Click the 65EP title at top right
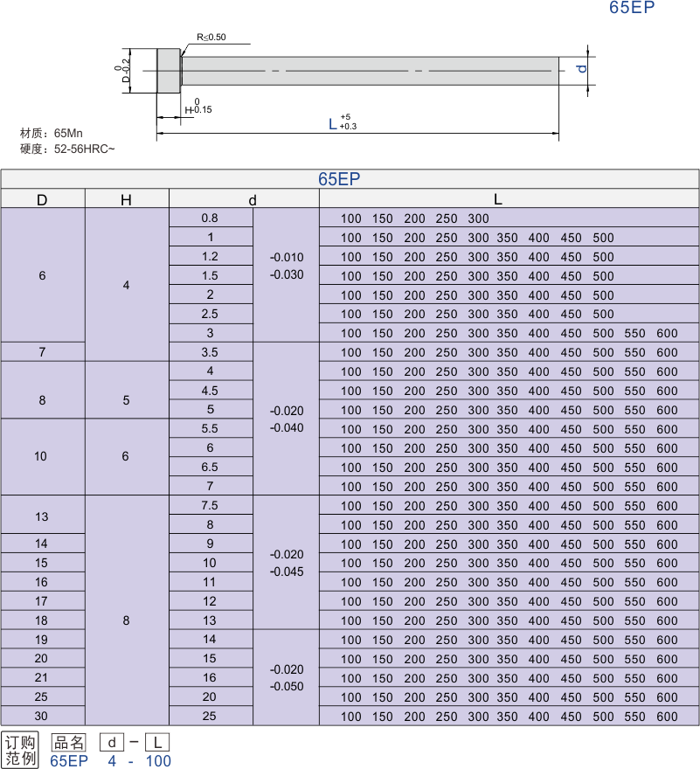 [x=632, y=8]
